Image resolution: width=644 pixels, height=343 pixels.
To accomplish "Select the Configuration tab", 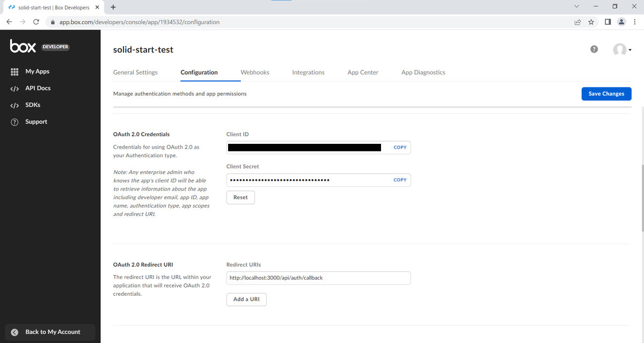I will click(199, 72).
